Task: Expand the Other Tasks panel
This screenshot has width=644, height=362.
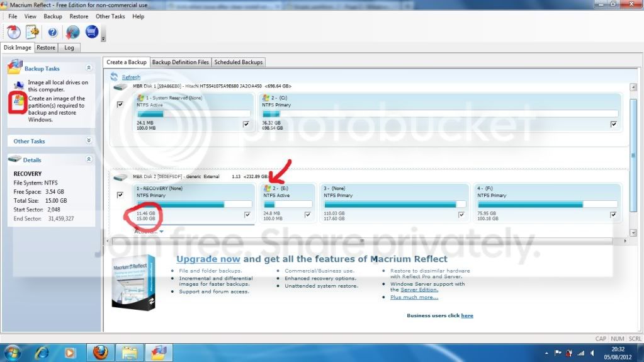Action: (89, 140)
